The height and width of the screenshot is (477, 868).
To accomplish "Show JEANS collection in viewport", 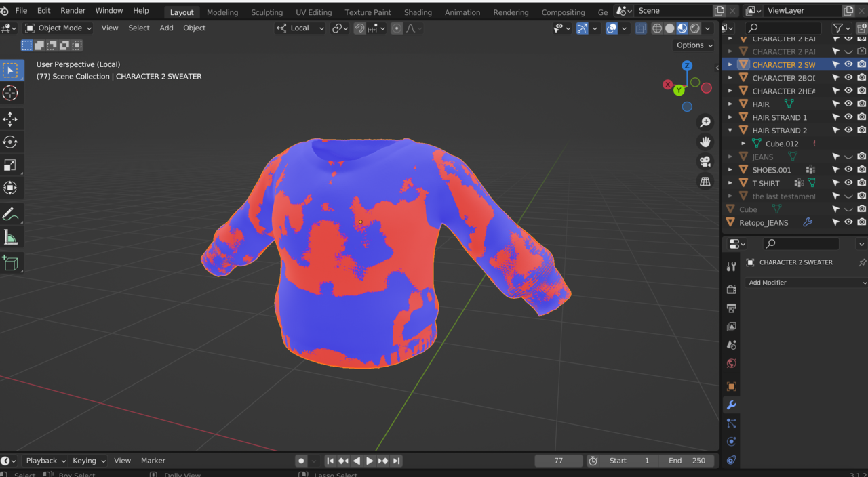I will pyautogui.click(x=848, y=157).
